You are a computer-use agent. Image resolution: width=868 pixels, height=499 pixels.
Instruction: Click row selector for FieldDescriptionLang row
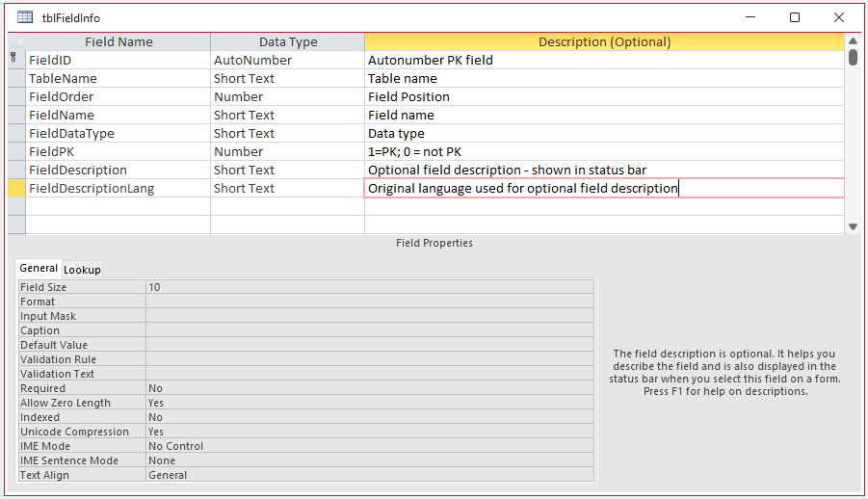16,188
